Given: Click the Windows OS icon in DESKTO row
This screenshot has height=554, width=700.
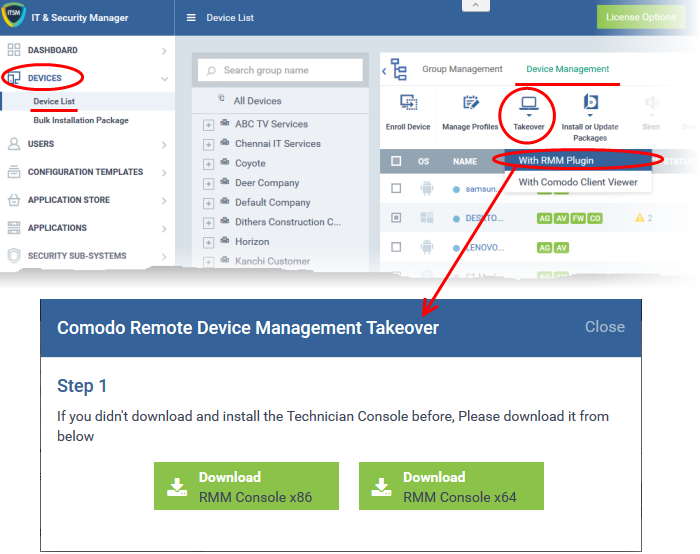Looking at the screenshot, I should pos(427,218).
